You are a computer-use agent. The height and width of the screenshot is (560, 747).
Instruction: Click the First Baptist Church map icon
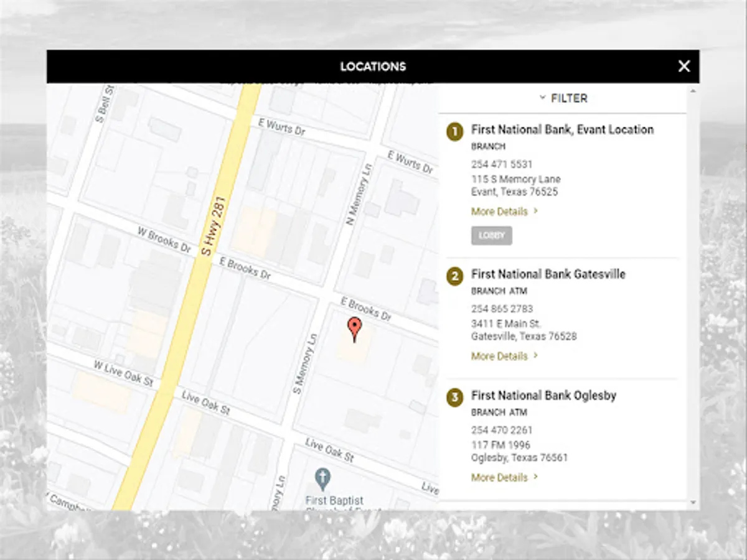[x=322, y=478]
